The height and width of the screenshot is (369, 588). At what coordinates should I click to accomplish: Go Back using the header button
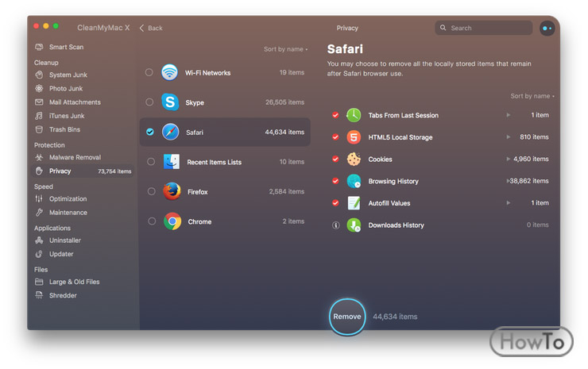151,28
